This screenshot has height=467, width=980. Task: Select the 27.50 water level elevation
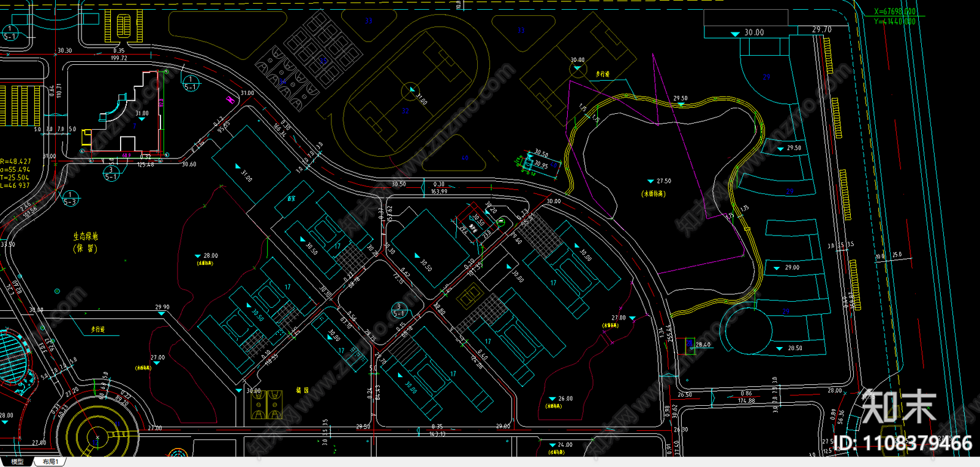pos(664,181)
